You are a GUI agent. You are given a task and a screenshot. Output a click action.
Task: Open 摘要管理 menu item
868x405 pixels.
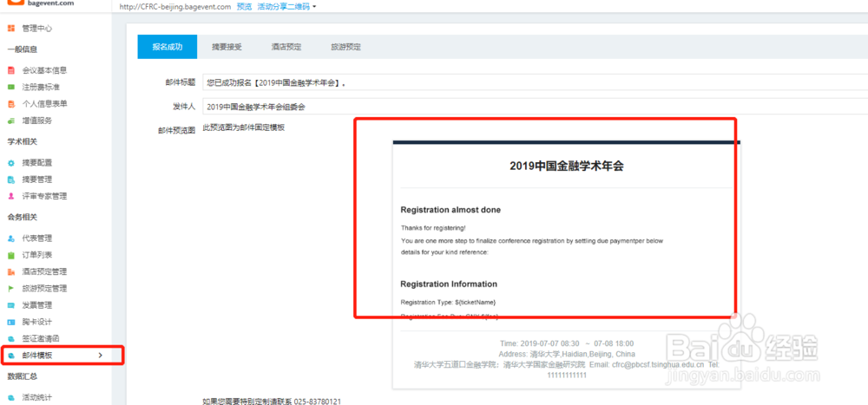[x=37, y=180]
